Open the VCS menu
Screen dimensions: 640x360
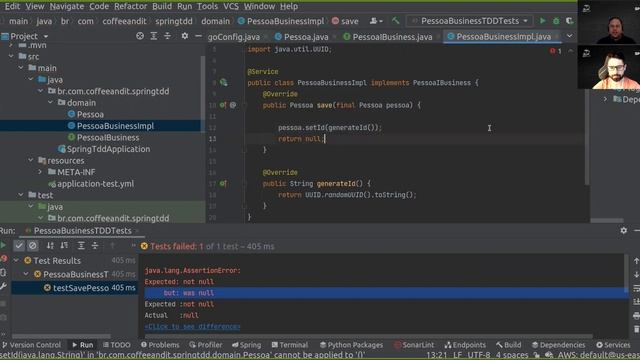231,7
